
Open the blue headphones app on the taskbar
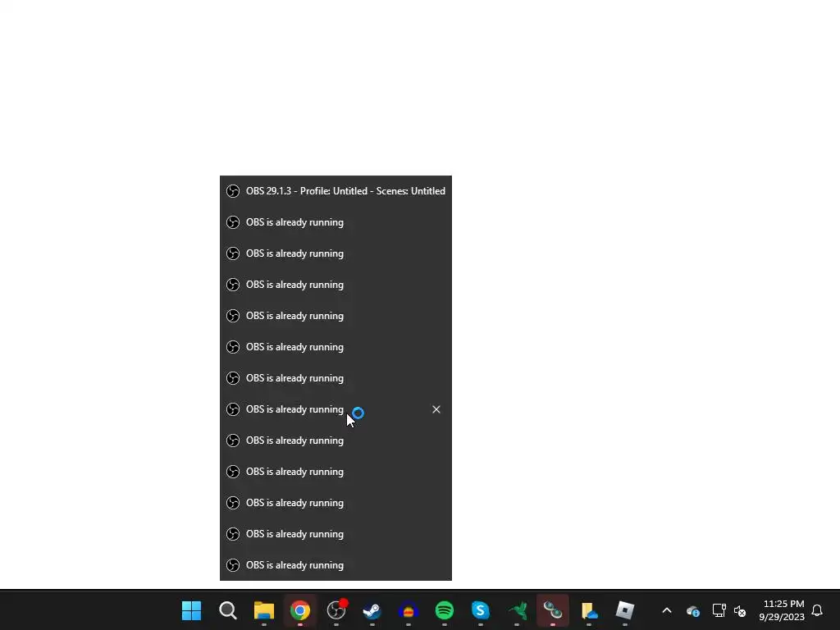coord(409,610)
